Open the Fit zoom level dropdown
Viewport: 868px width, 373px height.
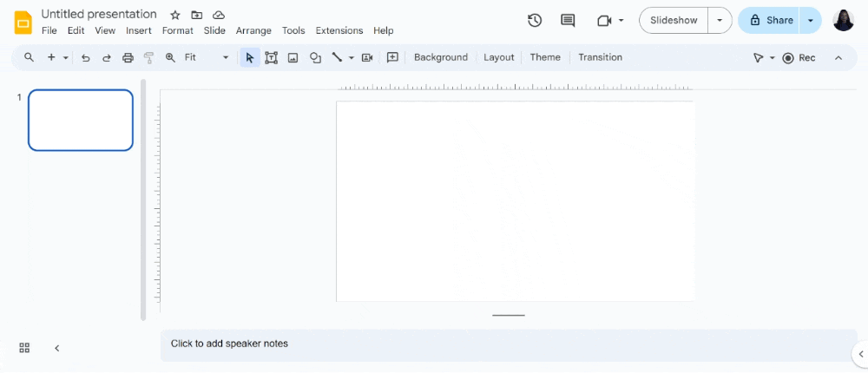tap(207, 57)
